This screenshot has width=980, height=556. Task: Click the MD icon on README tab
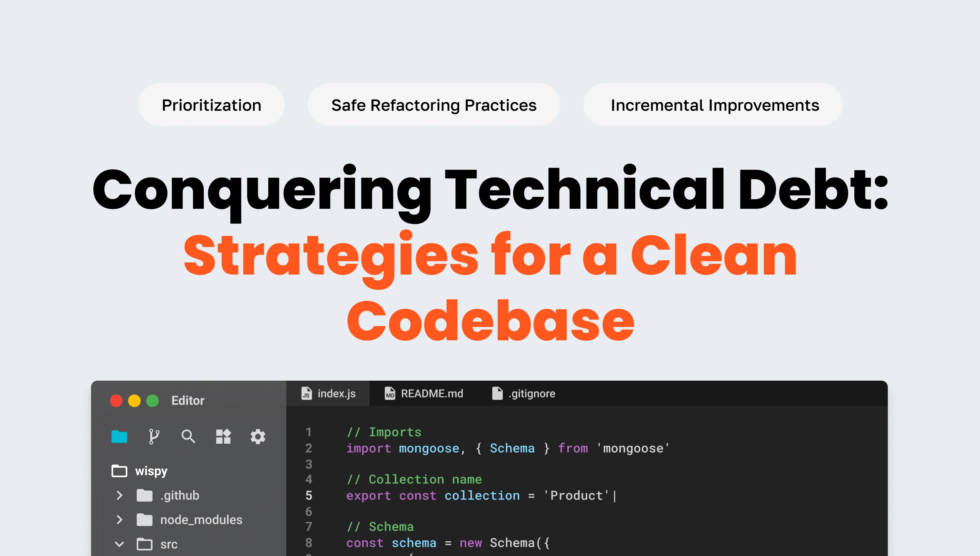(390, 393)
